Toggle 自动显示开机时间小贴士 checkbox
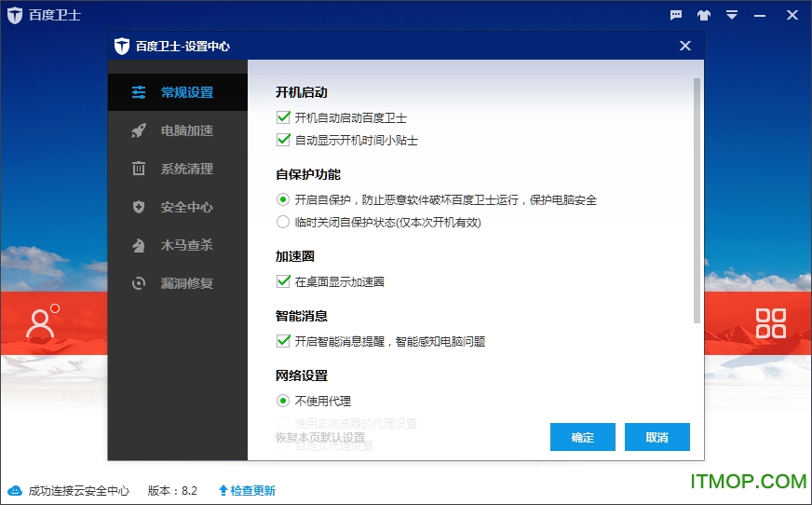The height and width of the screenshot is (505, 812). click(x=283, y=140)
